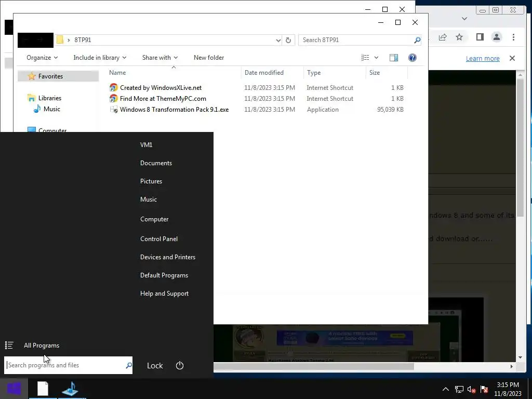Open Documents from Start menu
The width and height of the screenshot is (532, 399).
156,163
